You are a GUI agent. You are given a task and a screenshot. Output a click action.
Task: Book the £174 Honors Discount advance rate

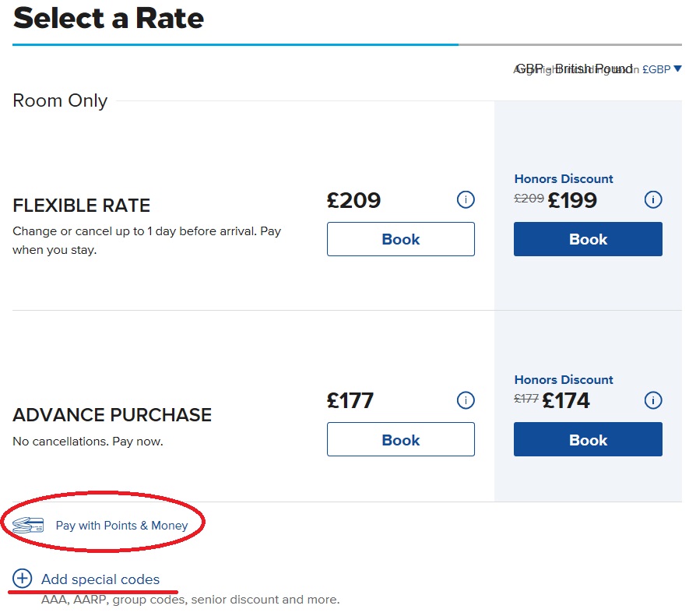point(588,439)
